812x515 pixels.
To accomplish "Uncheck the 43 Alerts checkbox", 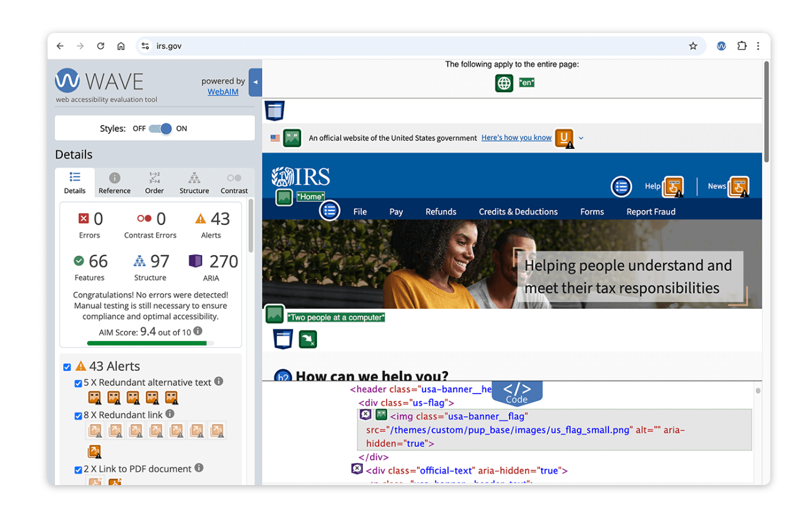I will 67,367.
